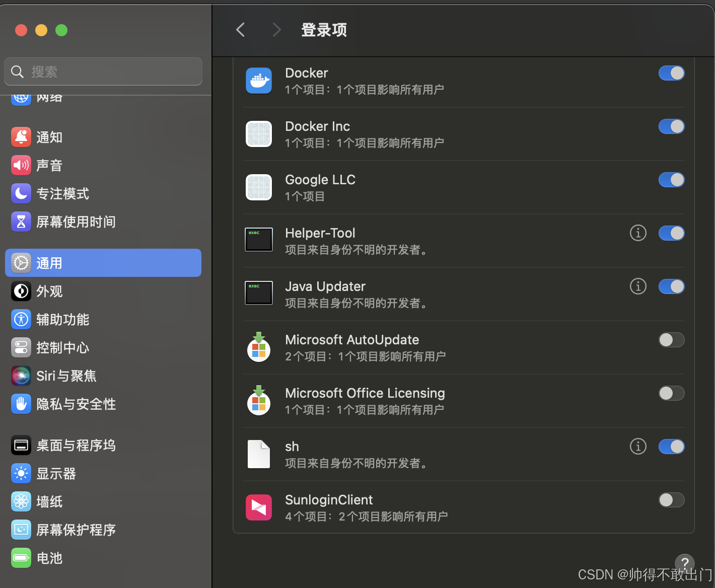Viewport: 715px width, 588px height.
Task: Turn off the Java Updater toggle
Action: pos(672,286)
